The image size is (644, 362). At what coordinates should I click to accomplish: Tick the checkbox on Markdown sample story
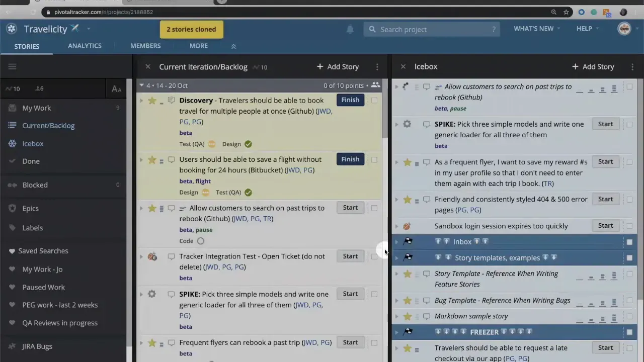click(629, 316)
